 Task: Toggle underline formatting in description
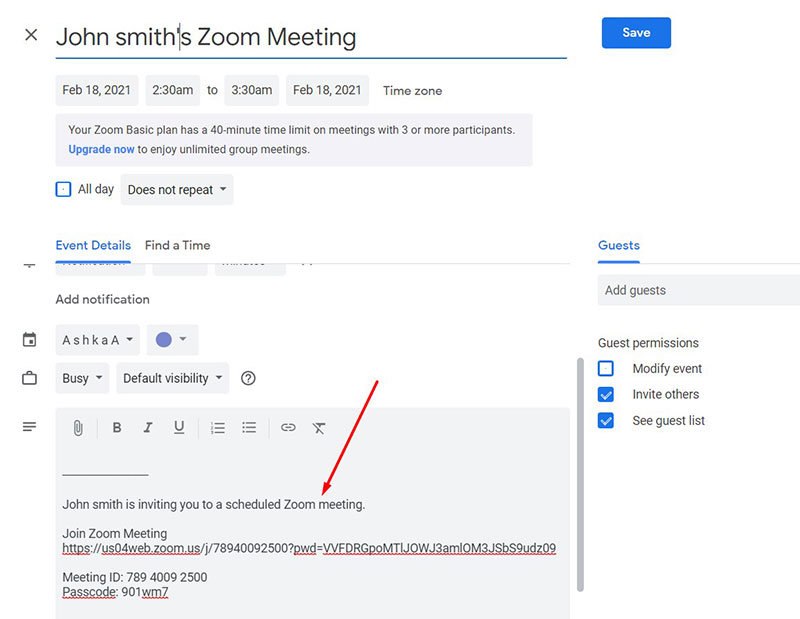[x=179, y=428]
